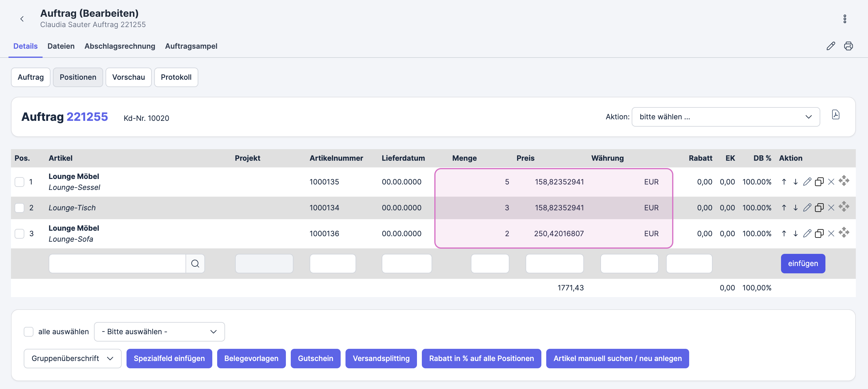This screenshot has width=868, height=389.
Task: Click the einfügen button
Action: tap(803, 264)
